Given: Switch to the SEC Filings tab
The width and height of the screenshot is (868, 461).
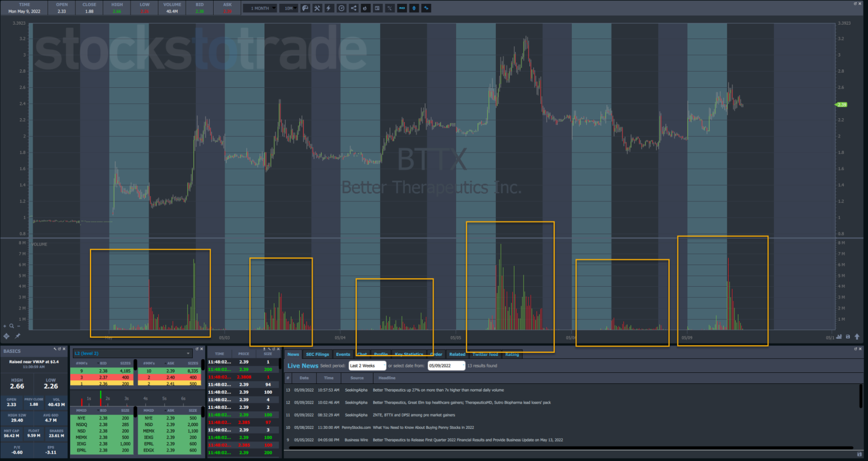Looking at the screenshot, I should click(317, 355).
